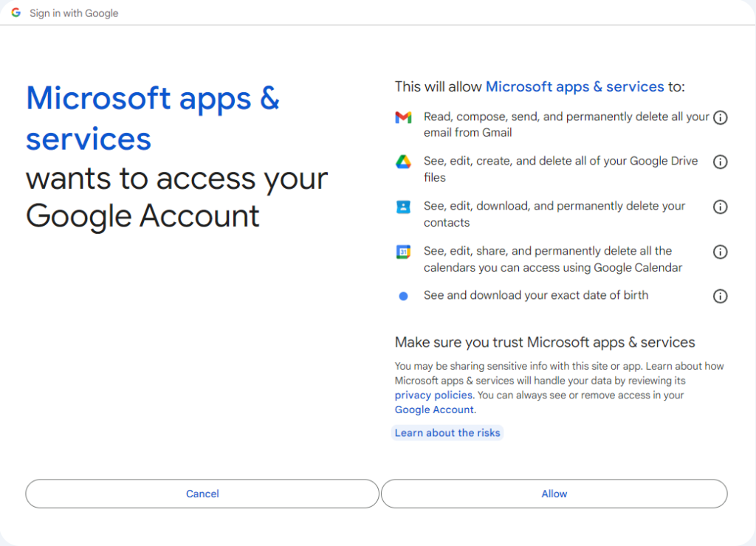756x546 pixels.
Task: Click Google Drive files permission text
Action: pyautogui.click(x=561, y=169)
